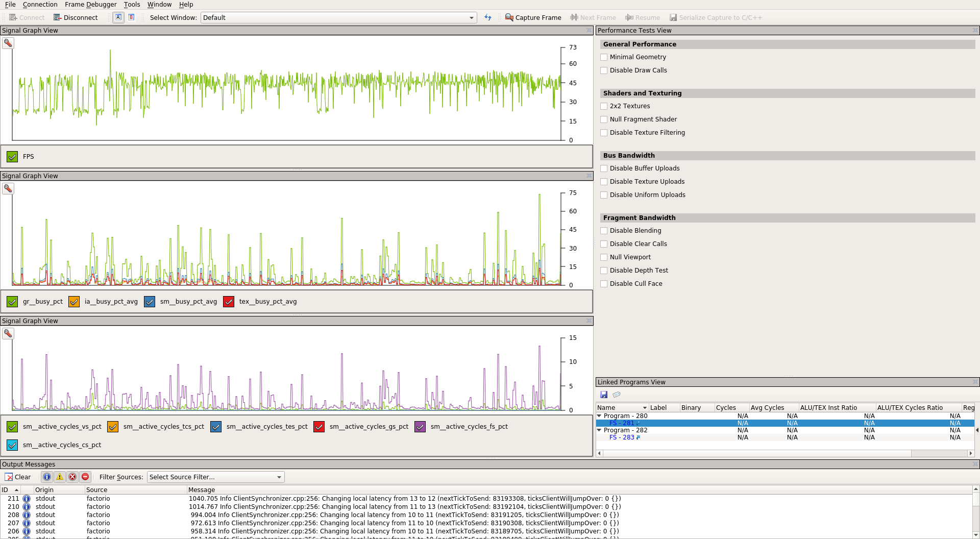Toggle tex__busy_pct_avg signal visibility
This screenshot has width=980, height=539.
pos(229,302)
